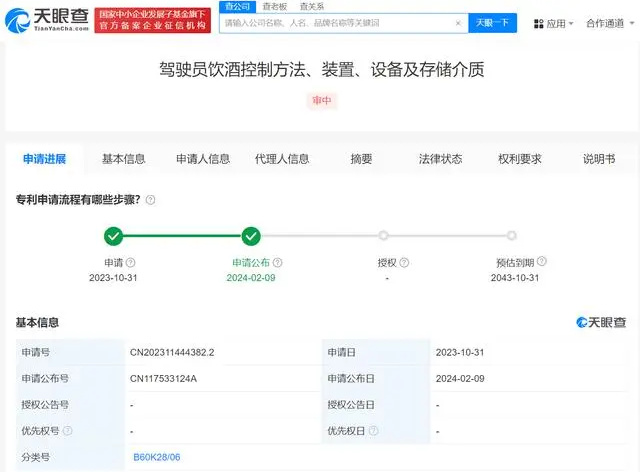Click help icon next to 预估到期 step
The width and height of the screenshot is (640, 472).
(x=542, y=261)
